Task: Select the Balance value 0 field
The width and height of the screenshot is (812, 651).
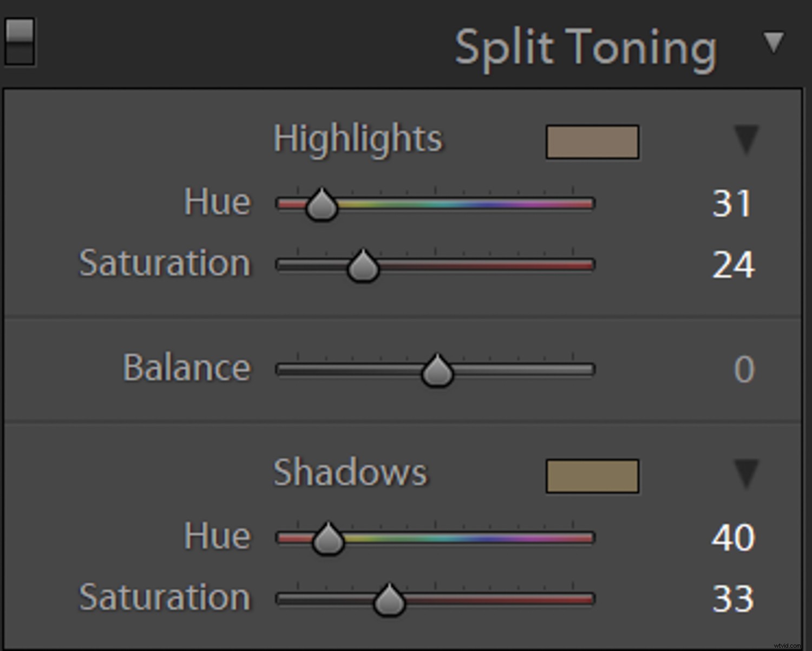Action: coord(744,370)
